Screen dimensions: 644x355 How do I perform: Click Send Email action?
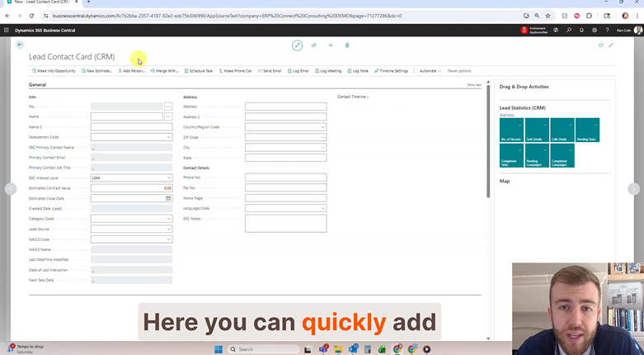[270, 71]
